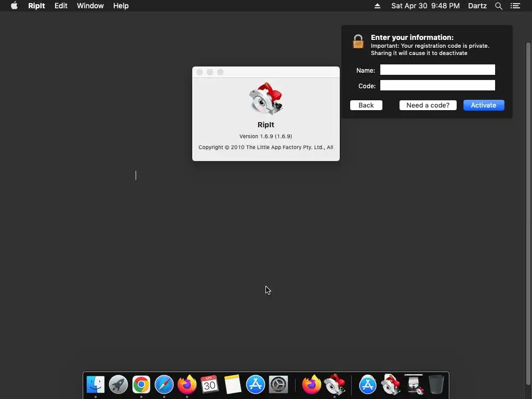Open the Notes app in the Dock
The height and width of the screenshot is (399, 532).
232,384
